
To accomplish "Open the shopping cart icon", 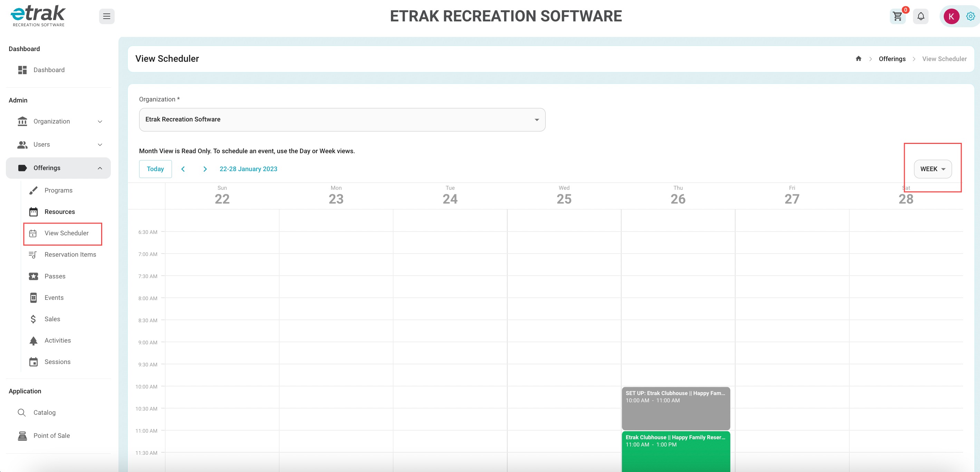I will point(897,16).
